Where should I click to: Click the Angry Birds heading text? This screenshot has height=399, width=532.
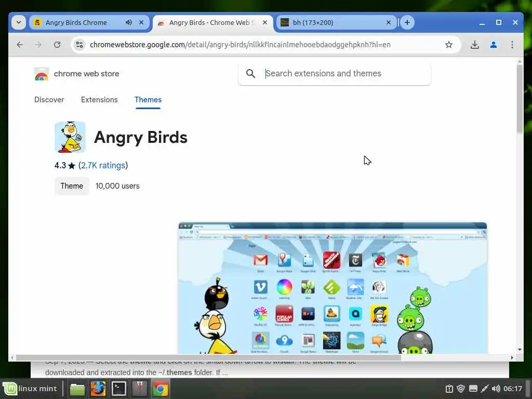[141, 137]
